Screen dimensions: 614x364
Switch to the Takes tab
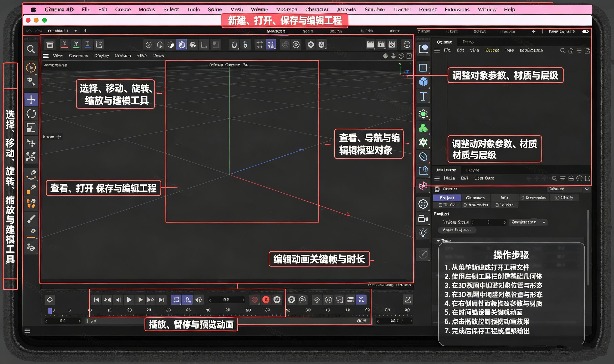(x=468, y=42)
